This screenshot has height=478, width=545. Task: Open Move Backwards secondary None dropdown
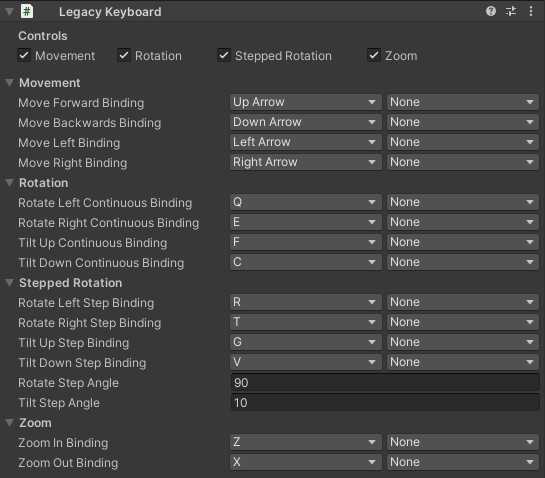click(463, 122)
